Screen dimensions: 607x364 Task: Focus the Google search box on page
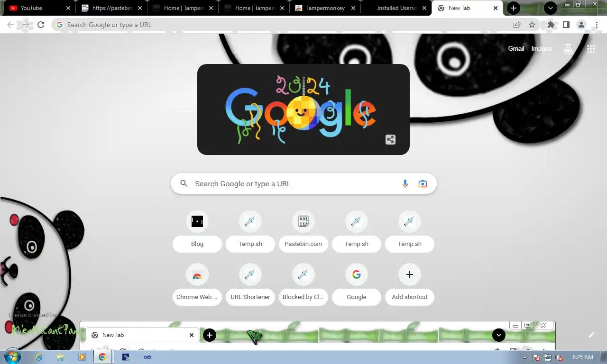[x=303, y=184]
